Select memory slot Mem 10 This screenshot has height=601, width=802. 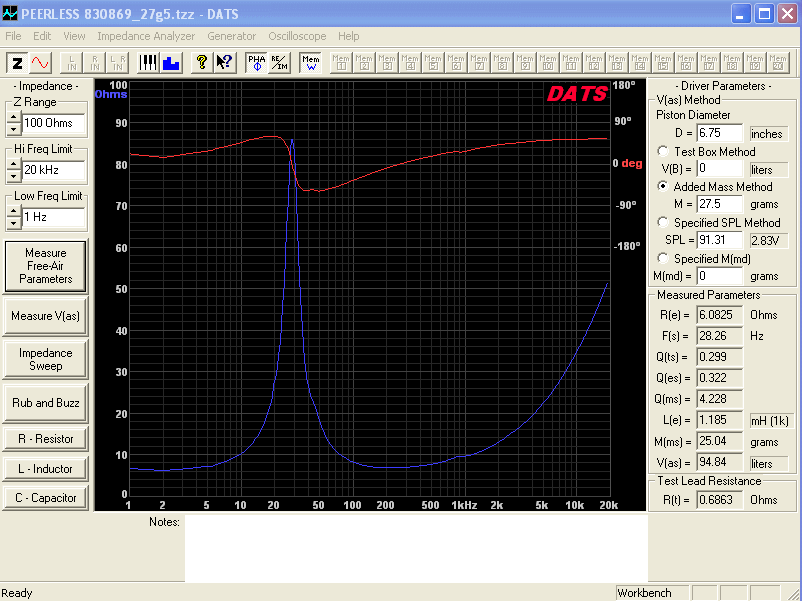[548, 62]
